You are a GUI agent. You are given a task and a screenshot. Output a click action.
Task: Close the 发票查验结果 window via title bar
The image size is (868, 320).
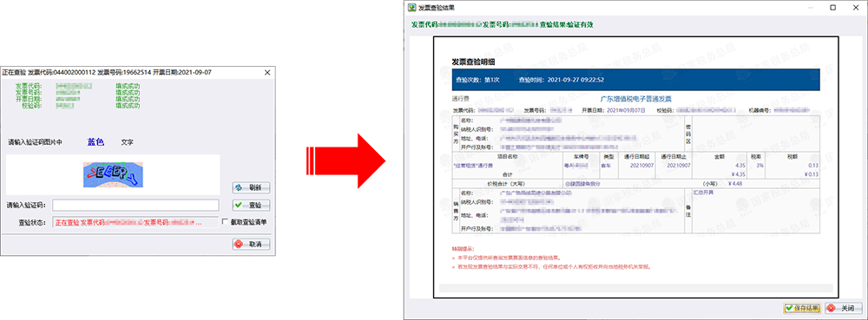[855, 8]
